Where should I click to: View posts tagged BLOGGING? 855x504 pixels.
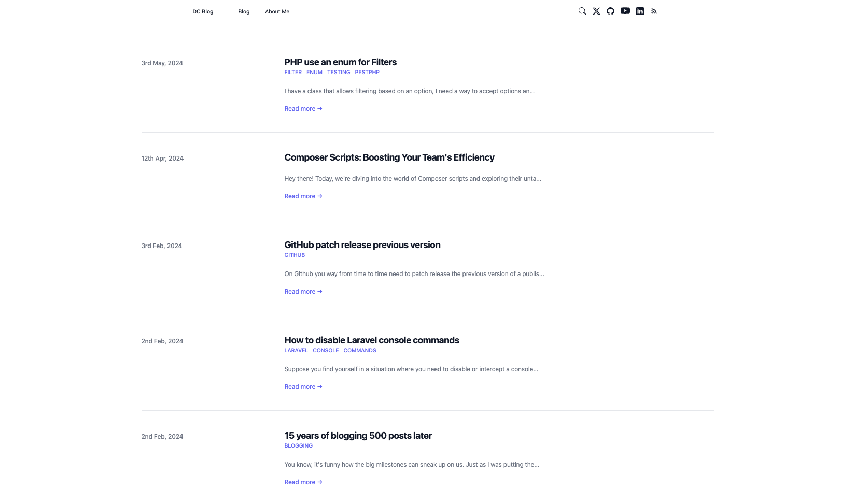[x=298, y=446]
